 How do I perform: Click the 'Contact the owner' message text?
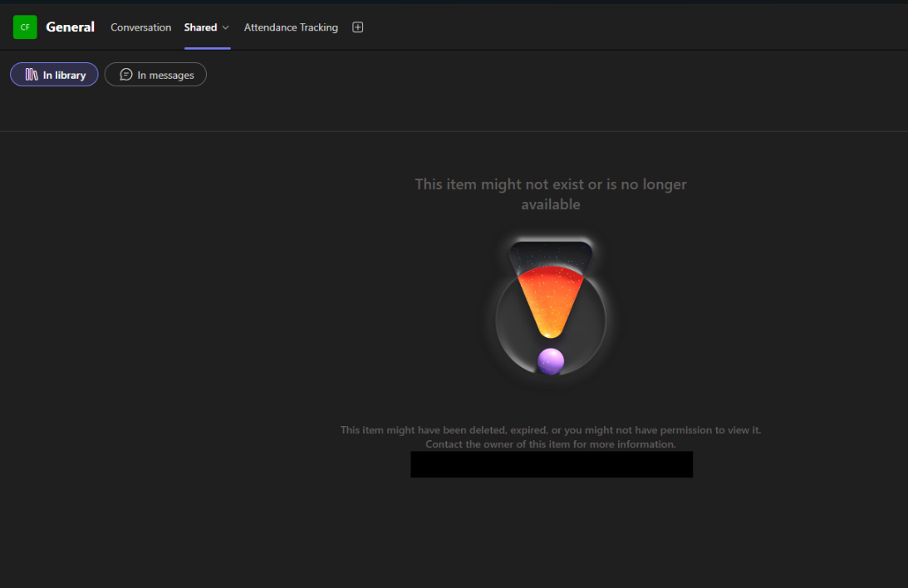tap(551, 443)
